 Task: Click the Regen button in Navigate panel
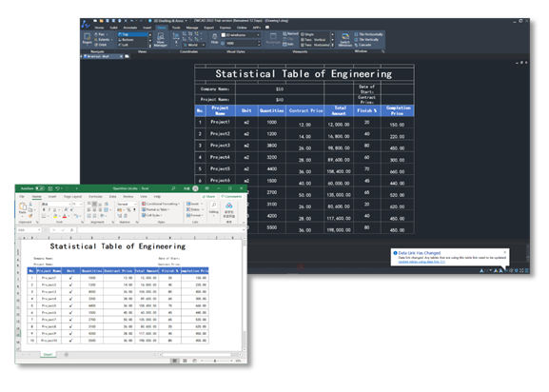(87, 38)
